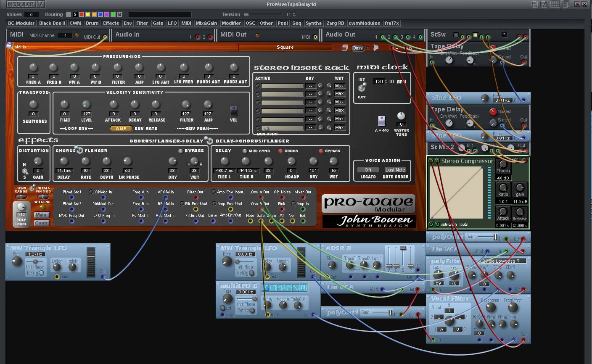
Task: Click the polyFilter Cutoff knob
Action: (438, 275)
